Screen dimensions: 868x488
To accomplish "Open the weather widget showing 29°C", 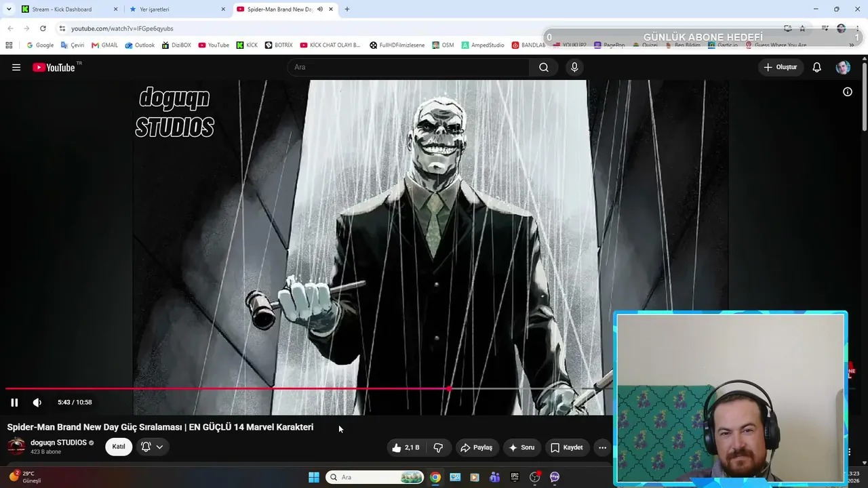I will tap(26, 477).
